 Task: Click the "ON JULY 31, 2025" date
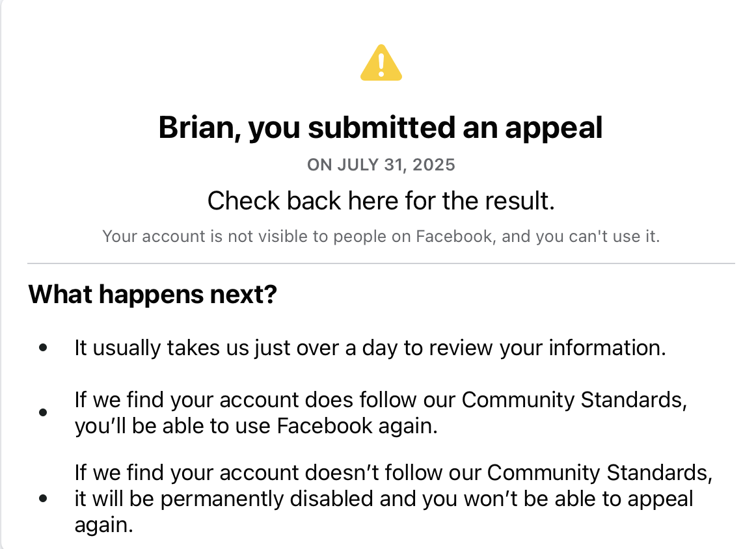click(x=381, y=165)
